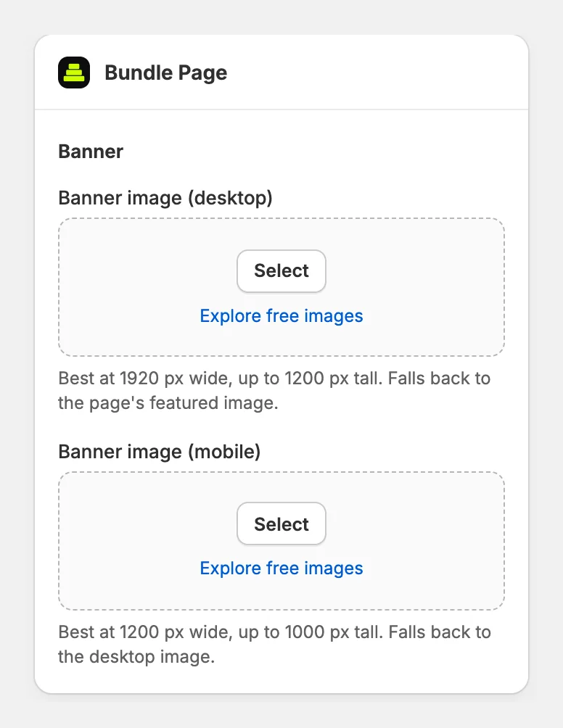Open Explore free images under mobile banner
Screen dimensions: 563x728
[x=281, y=568]
